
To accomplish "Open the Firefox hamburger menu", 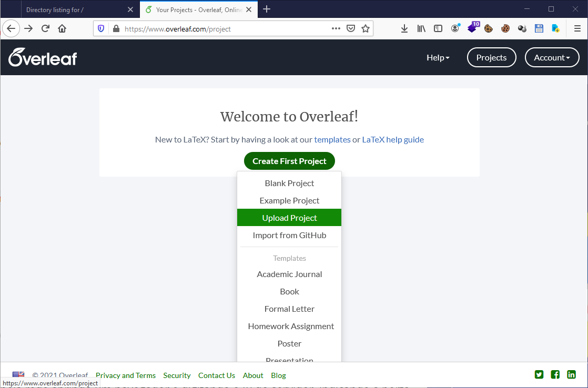I will (577, 28).
